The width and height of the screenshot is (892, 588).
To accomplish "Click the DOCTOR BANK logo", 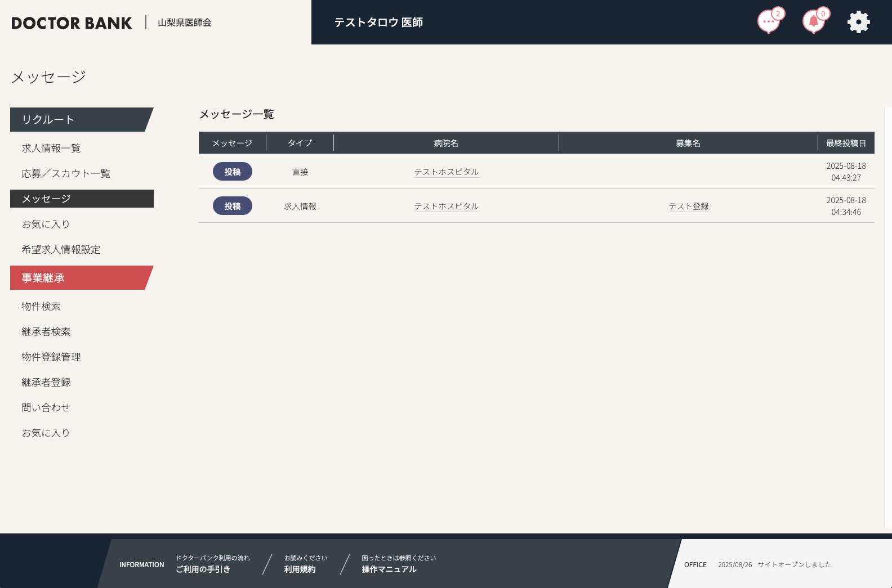I will [x=72, y=23].
